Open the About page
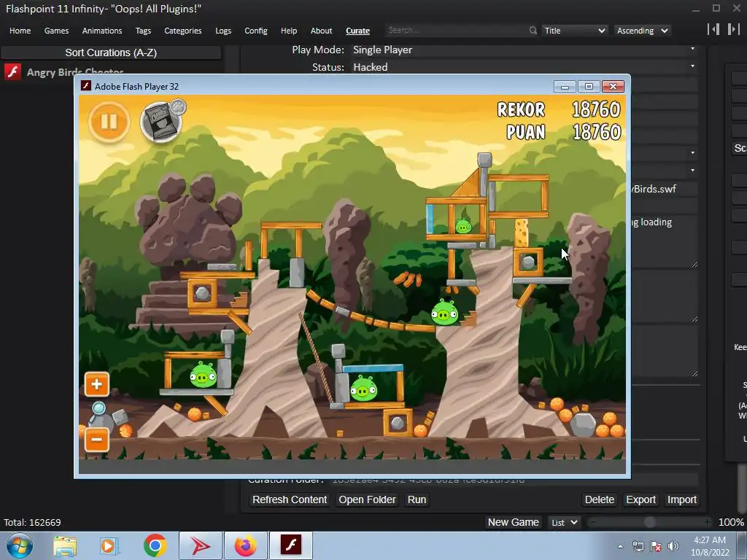 point(321,31)
